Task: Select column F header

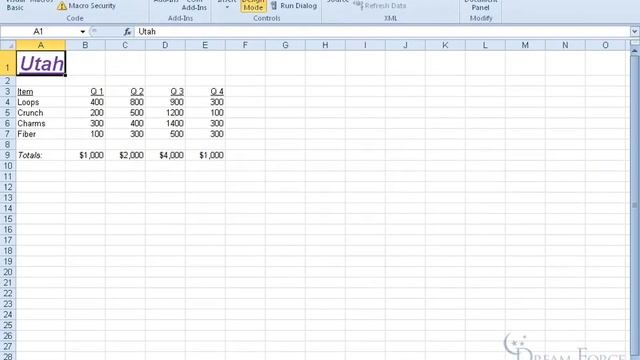Action: pyautogui.click(x=245, y=45)
